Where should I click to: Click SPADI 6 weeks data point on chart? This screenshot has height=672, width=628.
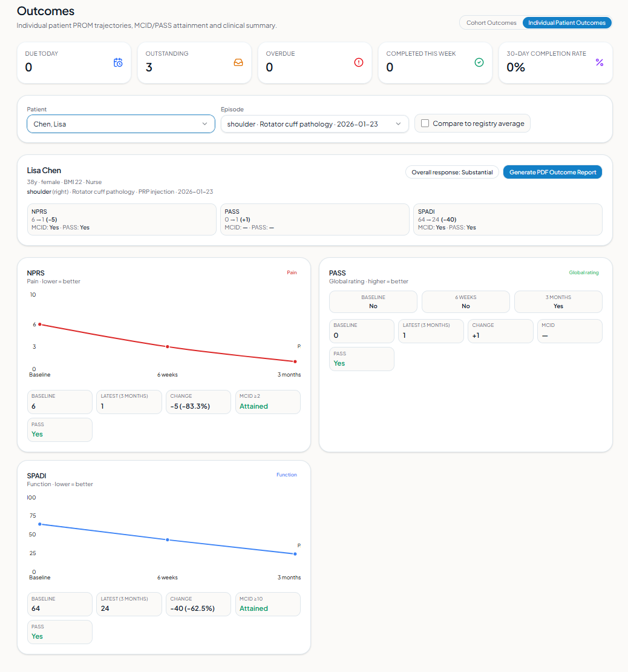168,540
